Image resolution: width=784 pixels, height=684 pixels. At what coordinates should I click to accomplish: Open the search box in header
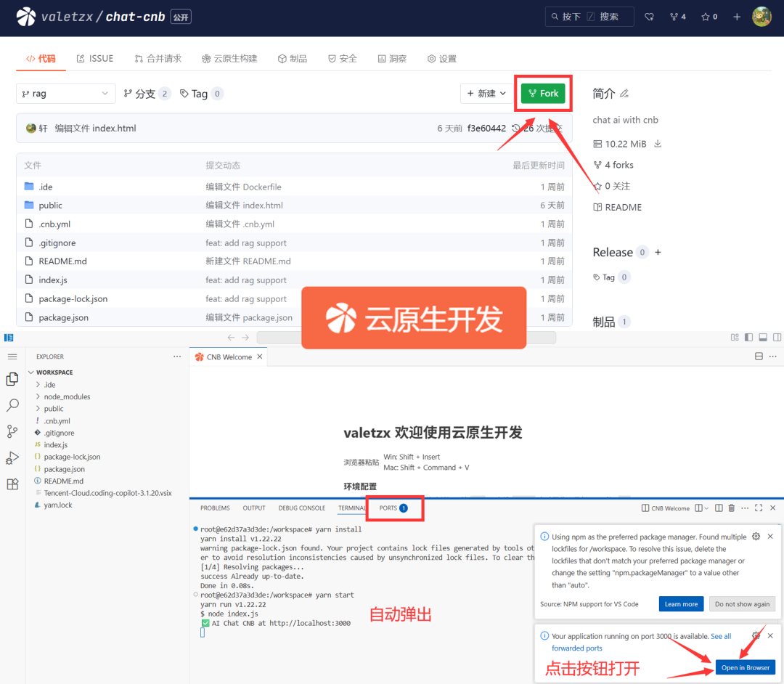tap(589, 17)
